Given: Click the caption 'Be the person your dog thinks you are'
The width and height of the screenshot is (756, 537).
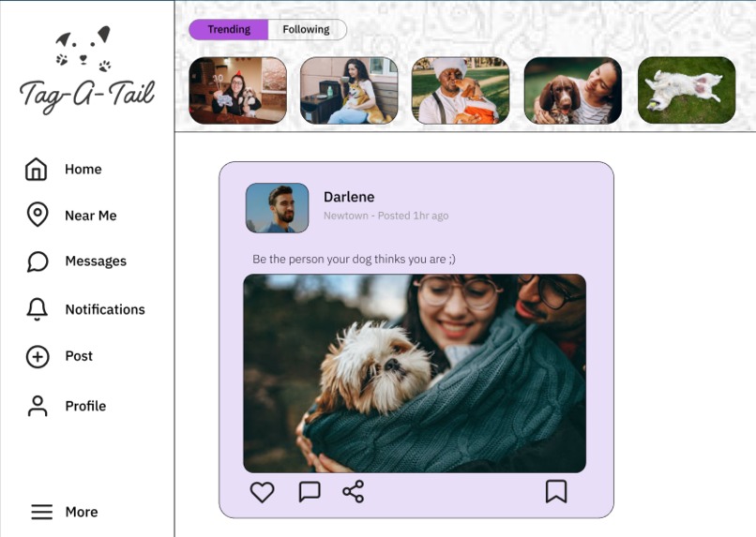Looking at the screenshot, I should pyautogui.click(x=354, y=259).
